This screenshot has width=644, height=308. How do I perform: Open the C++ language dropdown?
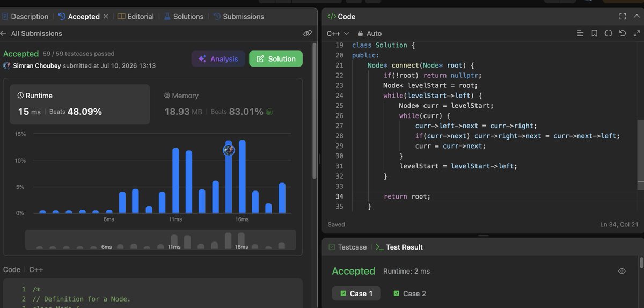pyautogui.click(x=338, y=33)
